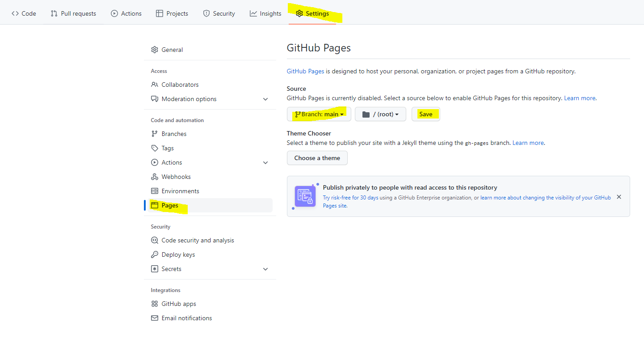Click the Publish privately banner illustration

point(305,196)
